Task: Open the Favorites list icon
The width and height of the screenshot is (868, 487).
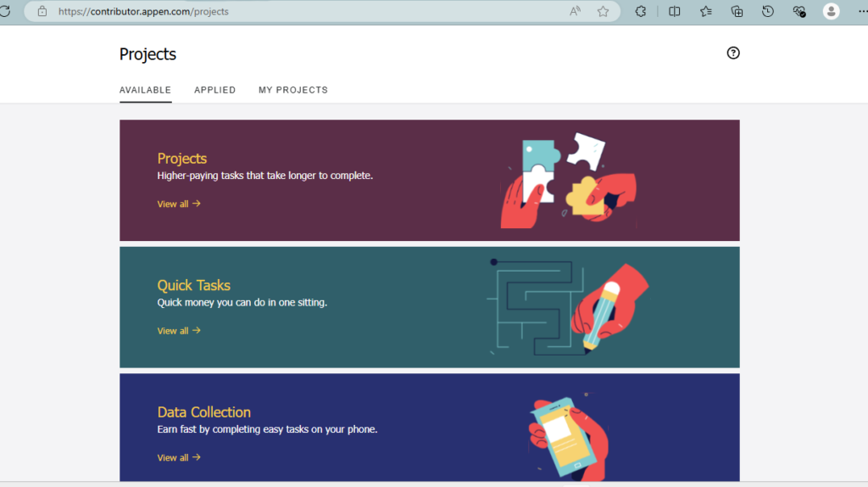Action: [706, 11]
